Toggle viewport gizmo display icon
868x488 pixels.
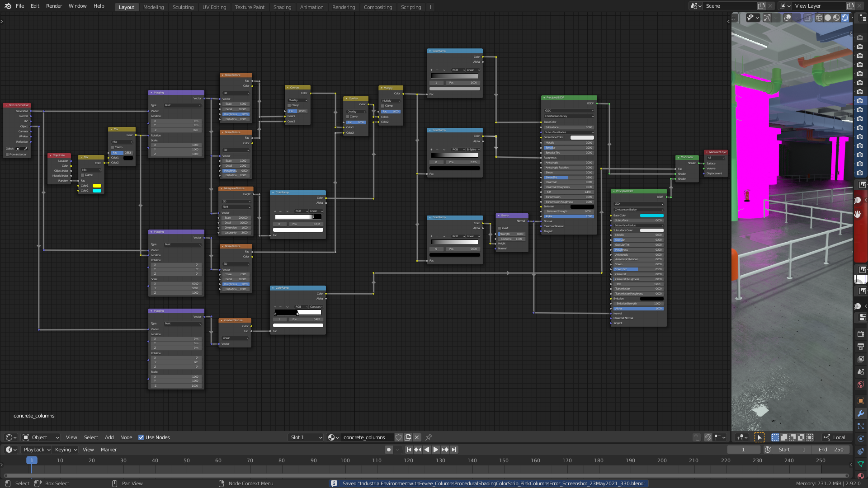coord(767,18)
